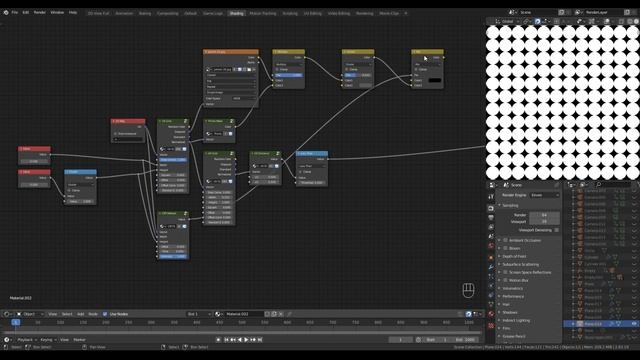This screenshot has height=360, width=640.
Task: Open the Window menu
Action: click(x=57, y=13)
